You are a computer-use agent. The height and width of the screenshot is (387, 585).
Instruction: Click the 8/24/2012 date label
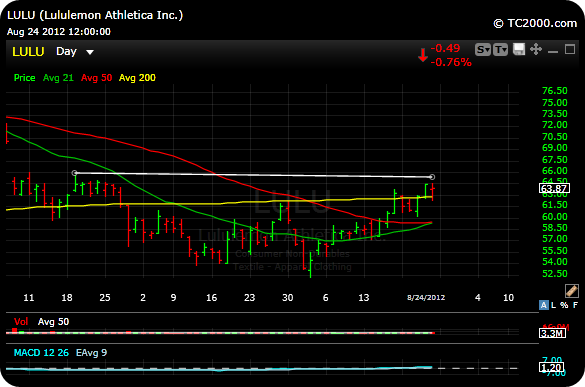tap(426, 297)
